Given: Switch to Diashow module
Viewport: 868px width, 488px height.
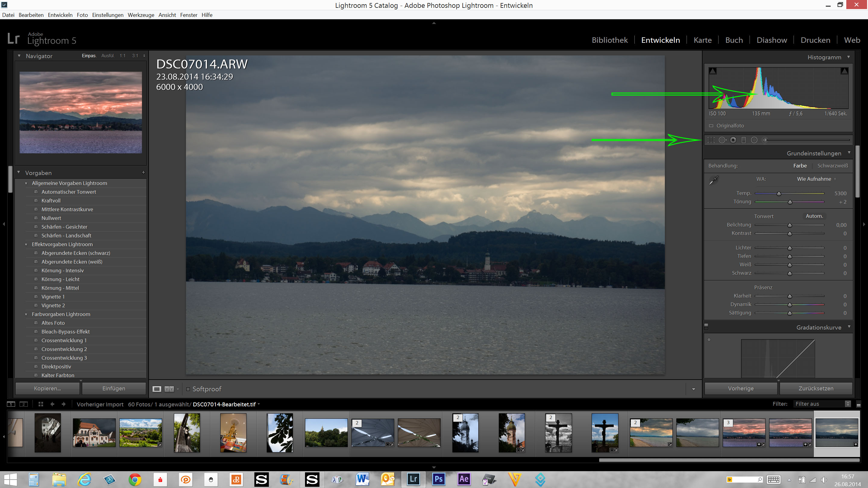Looking at the screenshot, I should (772, 40).
